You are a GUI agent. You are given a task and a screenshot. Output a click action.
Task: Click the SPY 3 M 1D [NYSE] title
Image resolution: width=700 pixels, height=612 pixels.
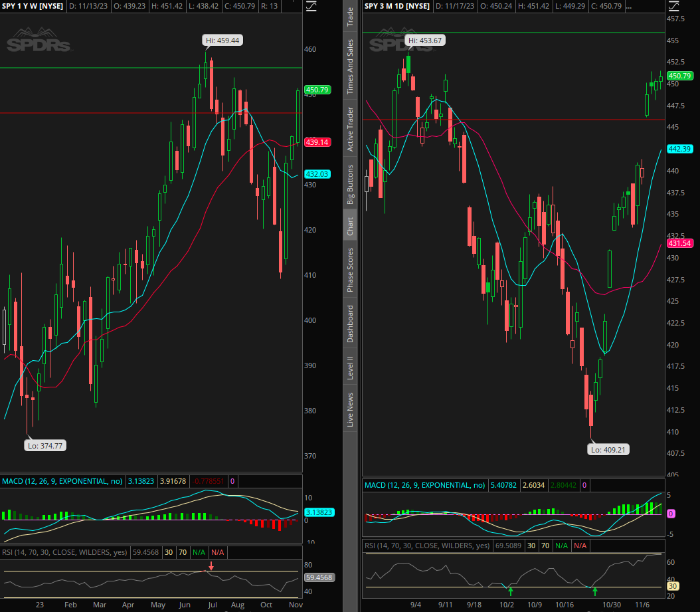coord(397,6)
